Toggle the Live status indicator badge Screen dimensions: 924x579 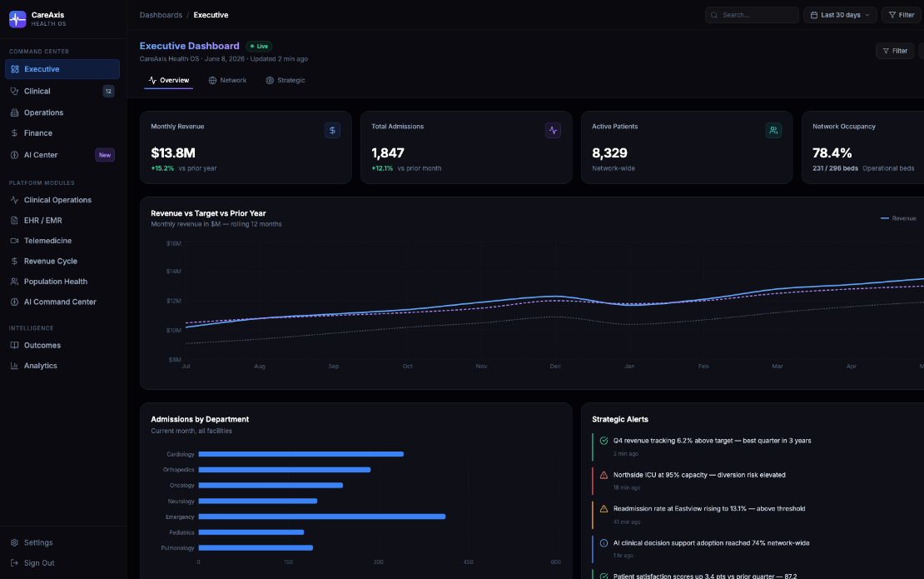click(x=259, y=46)
